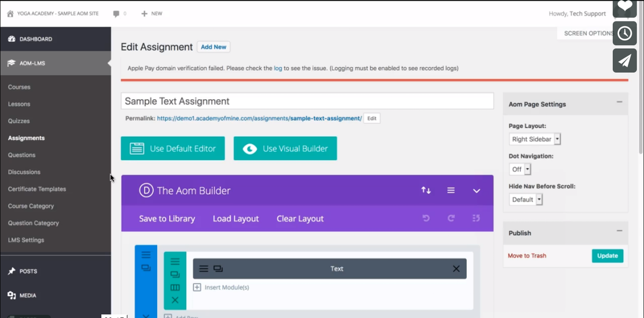Image resolution: width=644 pixels, height=318 pixels.
Task: Click the permalink Edit button
Action: tap(372, 118)
